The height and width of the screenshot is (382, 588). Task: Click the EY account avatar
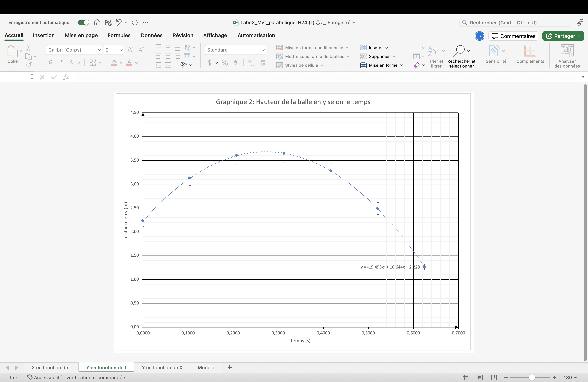[479, 36]
